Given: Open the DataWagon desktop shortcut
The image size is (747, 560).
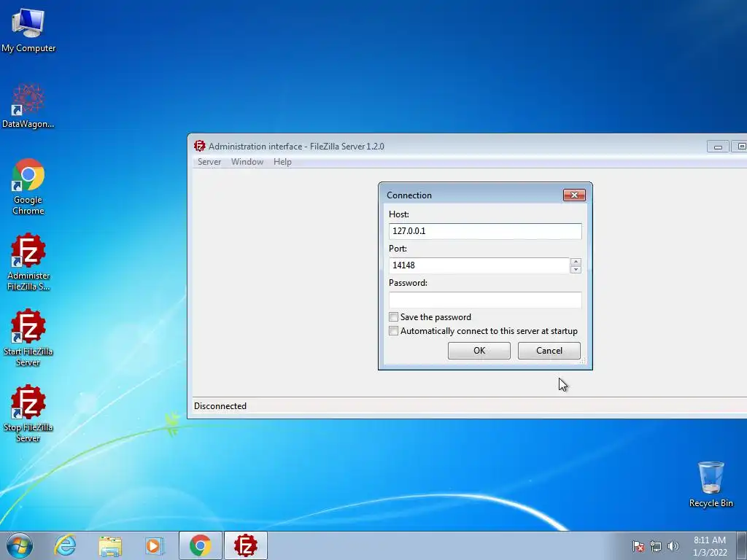Looking at the screenshot, I should pyautogui.click(x=28, y=106).
